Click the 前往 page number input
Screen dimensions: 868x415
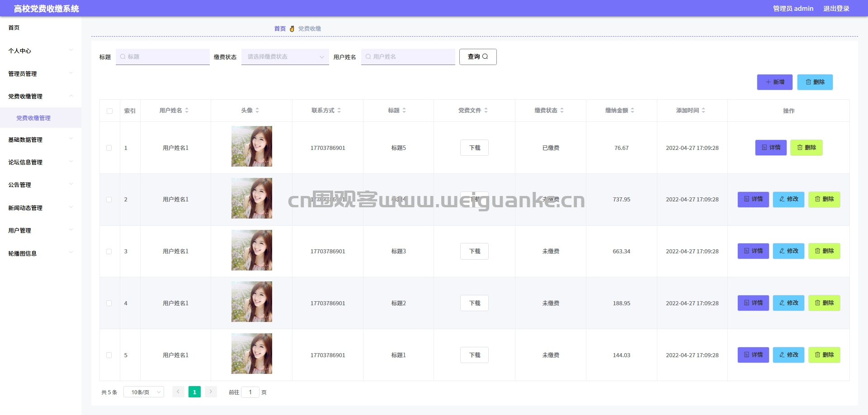click(x=250, y=392)
